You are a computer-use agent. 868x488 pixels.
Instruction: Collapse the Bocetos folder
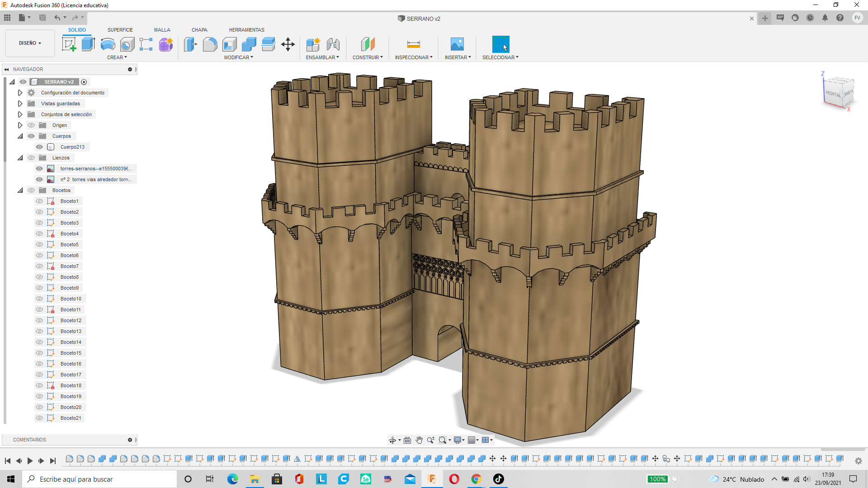tap(20, 190)
